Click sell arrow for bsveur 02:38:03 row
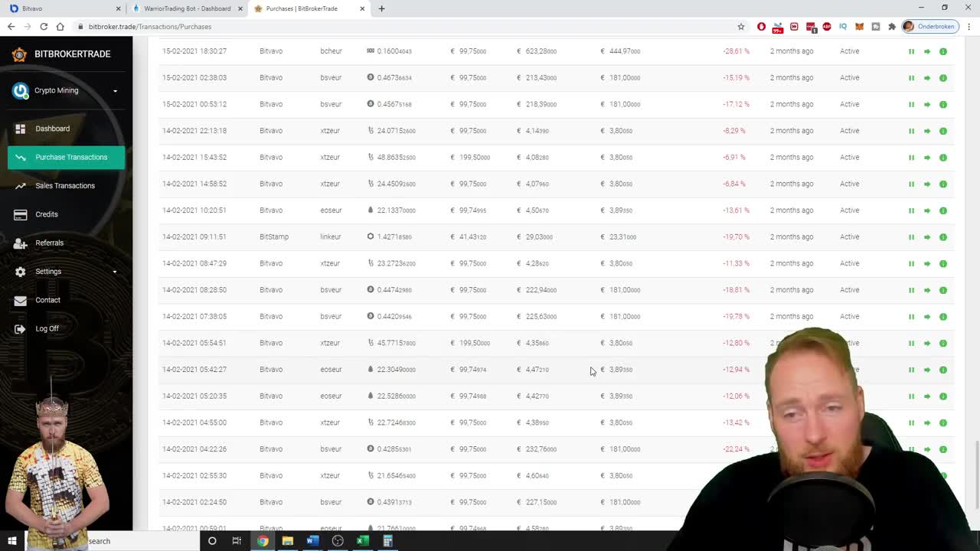 [x=927, y=78]
